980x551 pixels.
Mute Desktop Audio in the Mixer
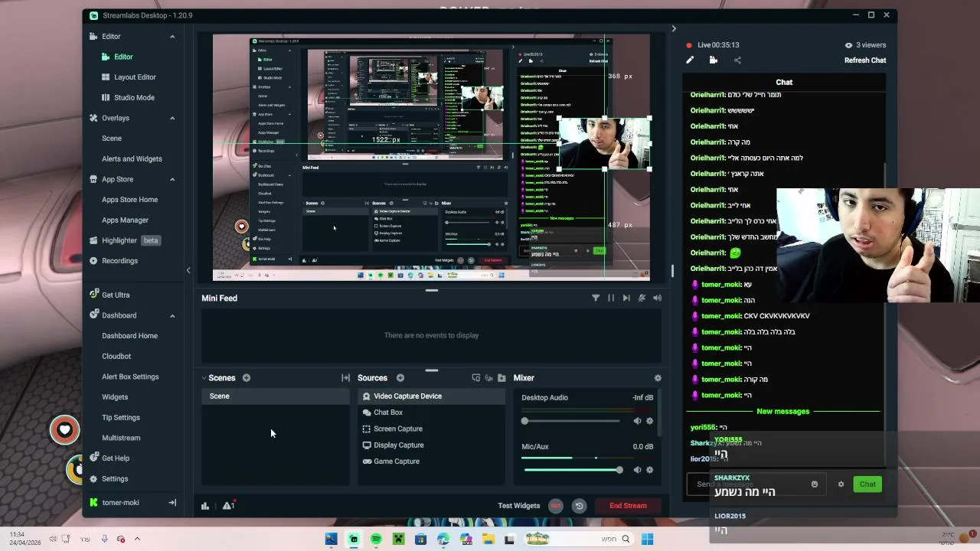point(637,421)
